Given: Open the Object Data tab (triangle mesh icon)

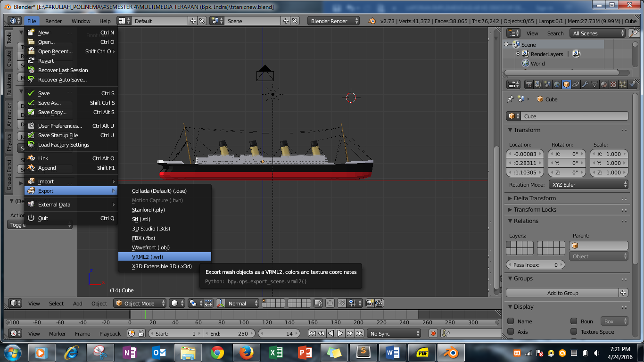Looking at the screenshot, I should (x=594, y=84).
